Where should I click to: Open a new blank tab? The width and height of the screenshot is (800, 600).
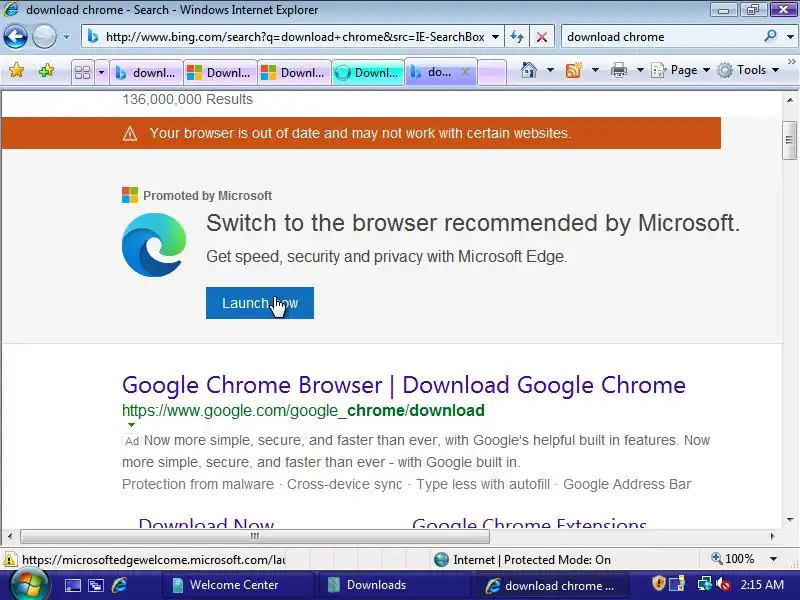click(x=492, y=72)
